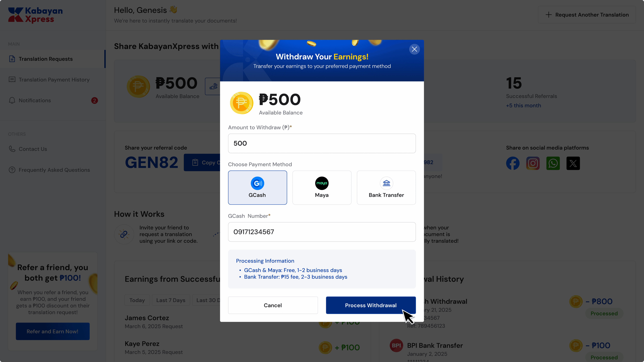Click the X (Twitter) share icon
644x362 pixels.
coord(573,163)
